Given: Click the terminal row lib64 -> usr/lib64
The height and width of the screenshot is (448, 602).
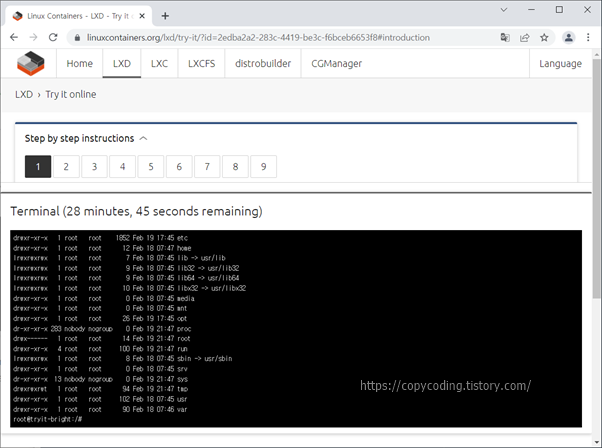Looking at the screenshot, I should click(126, 278).
